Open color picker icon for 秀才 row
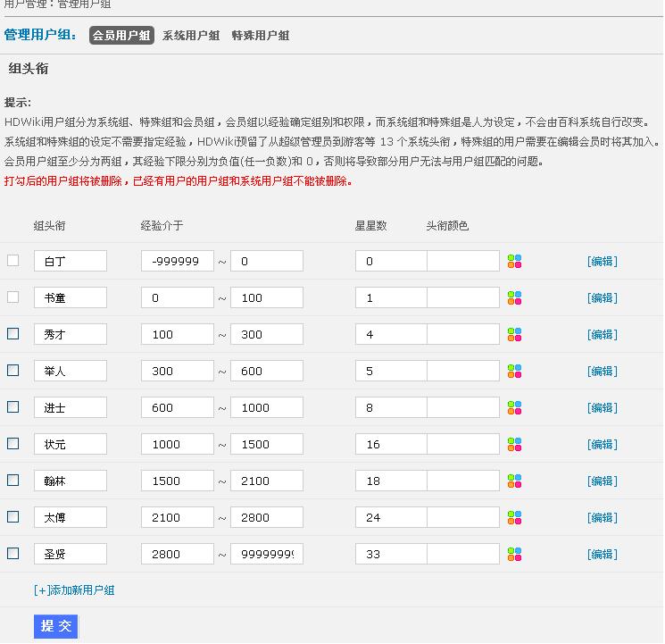The image size is (665, 644). point(514,335)
